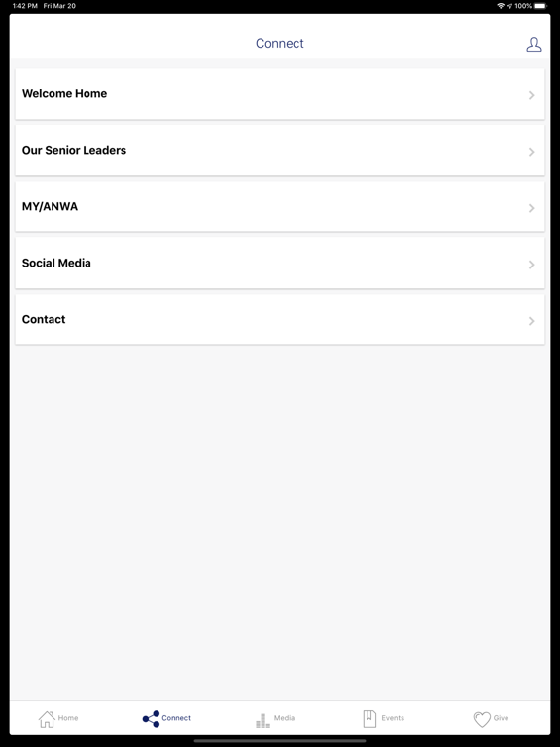Expand Welcome Home via its chevron
The image size is (560, 747).
pyautogui.click(x=532, y=95)
